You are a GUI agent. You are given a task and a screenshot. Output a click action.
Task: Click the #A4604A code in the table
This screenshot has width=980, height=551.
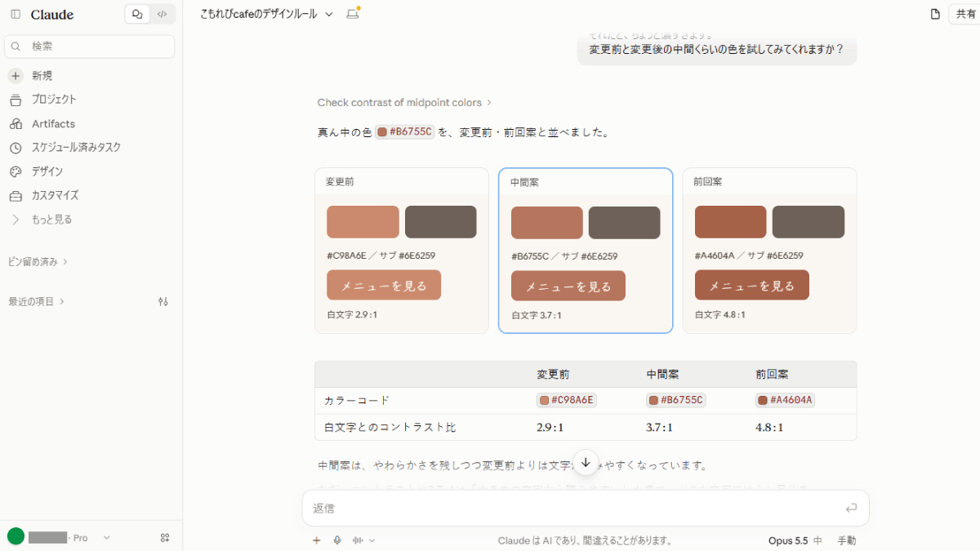[786, 400]
